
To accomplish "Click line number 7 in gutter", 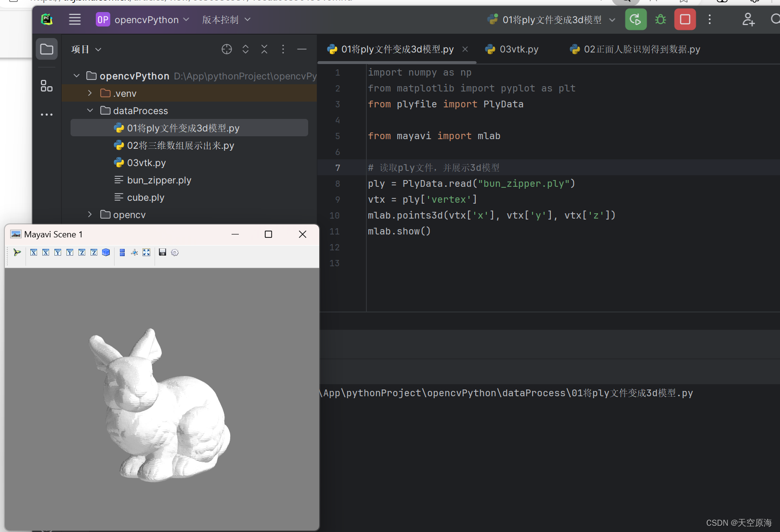I will [x=338, y=168].
